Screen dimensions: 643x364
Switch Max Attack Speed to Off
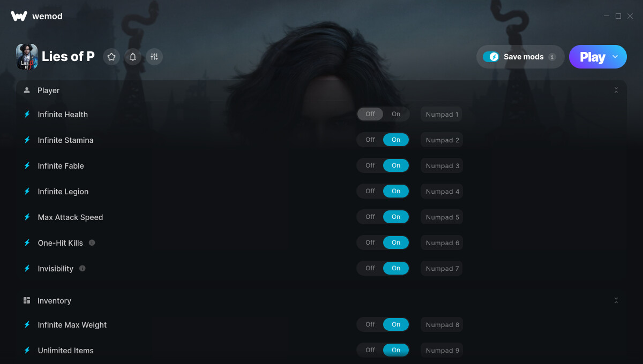pos(370,217)
